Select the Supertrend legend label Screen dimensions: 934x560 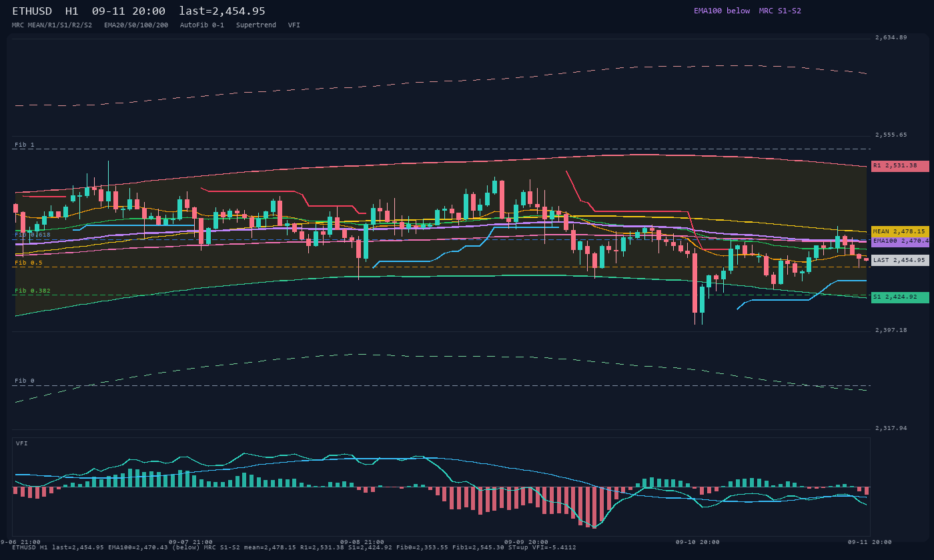[256, 25]
